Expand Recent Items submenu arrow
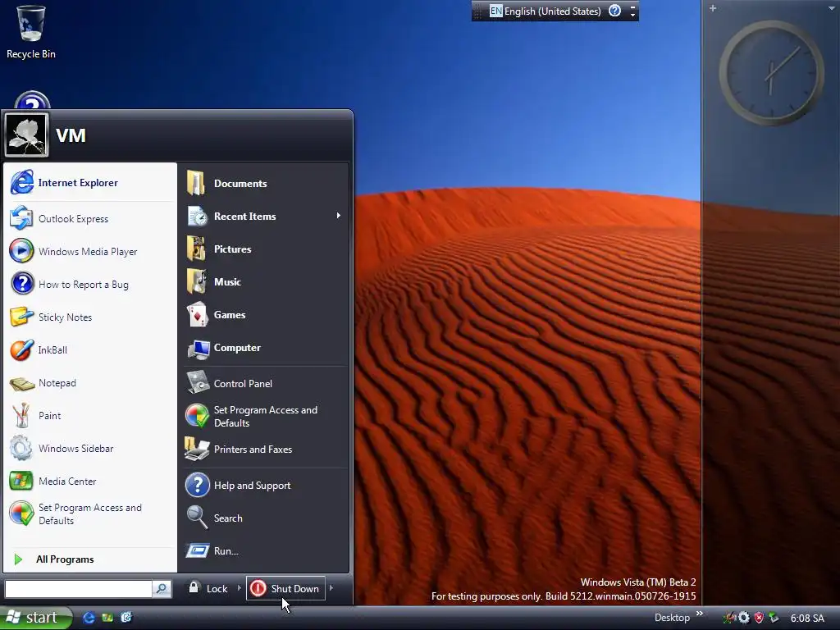840x630 pixels. coord(339,216)
